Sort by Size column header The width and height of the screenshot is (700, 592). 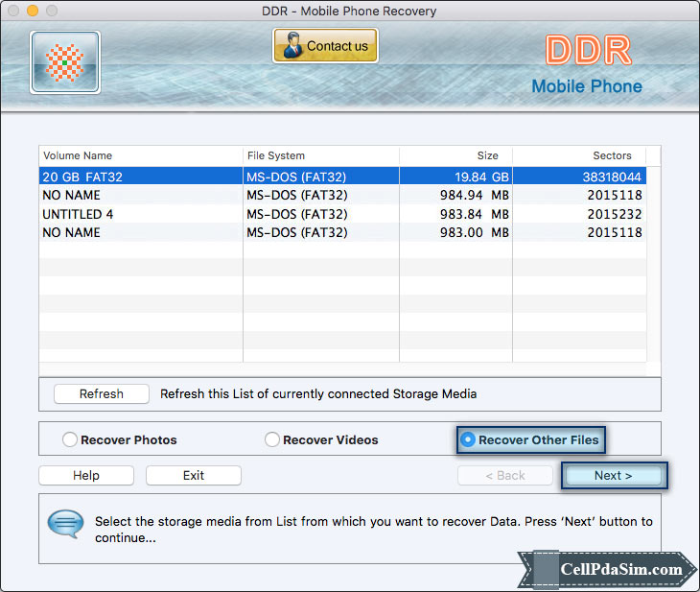455,155
